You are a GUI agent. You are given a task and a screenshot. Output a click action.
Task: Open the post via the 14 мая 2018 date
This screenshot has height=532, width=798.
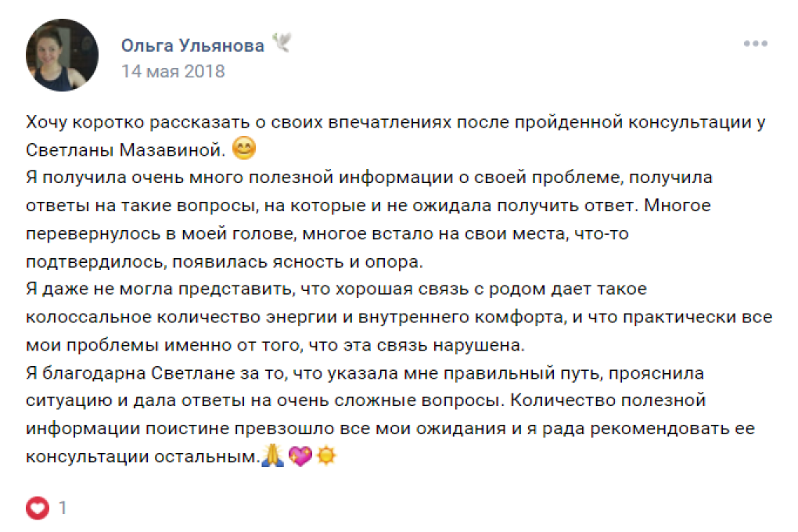[x=172, y=71]
